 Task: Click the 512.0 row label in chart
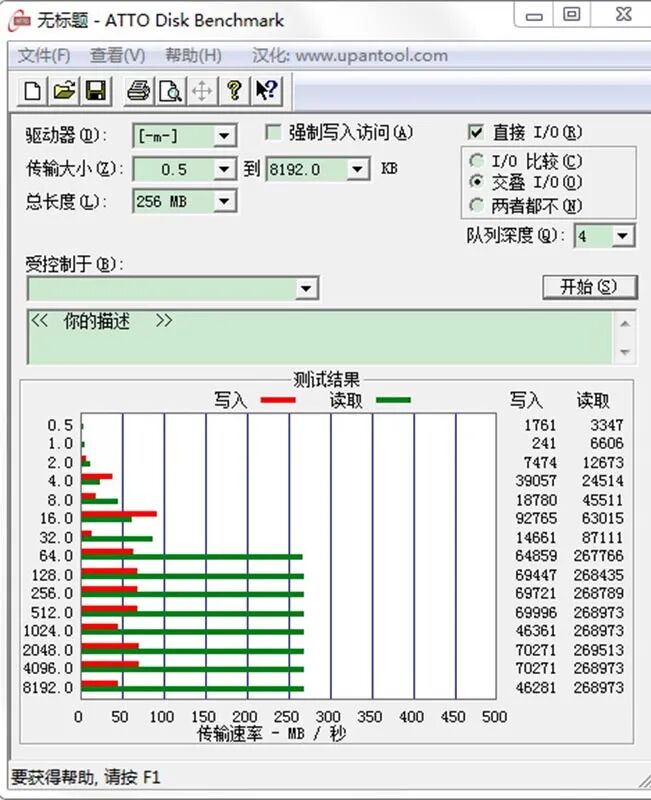[52, 612]
